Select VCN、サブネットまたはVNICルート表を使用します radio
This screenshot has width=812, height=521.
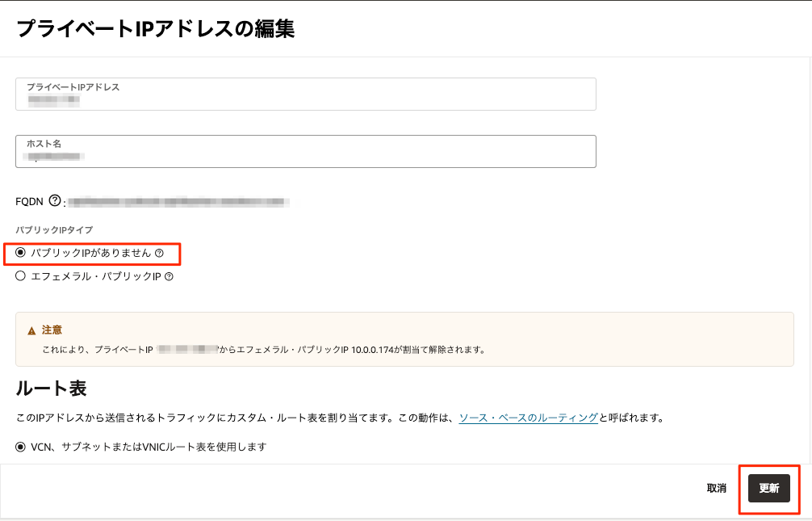click(20, 447)
